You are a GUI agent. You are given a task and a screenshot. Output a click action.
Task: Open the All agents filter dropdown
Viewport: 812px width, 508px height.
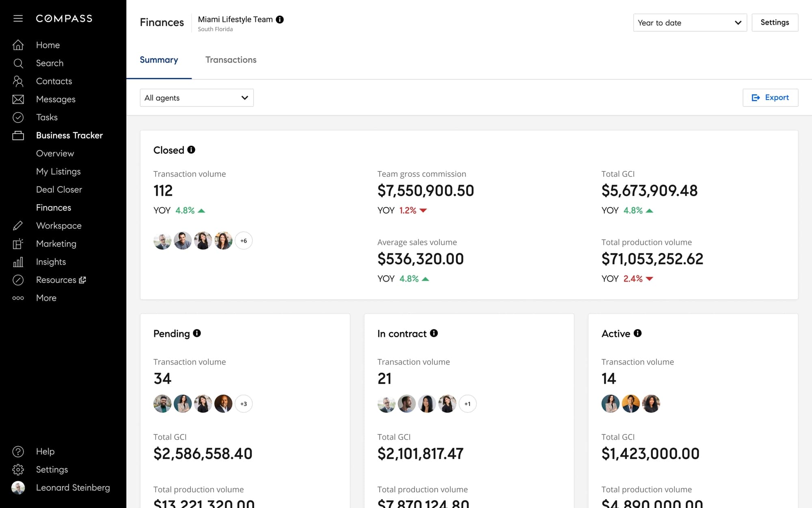coord(197,98)
